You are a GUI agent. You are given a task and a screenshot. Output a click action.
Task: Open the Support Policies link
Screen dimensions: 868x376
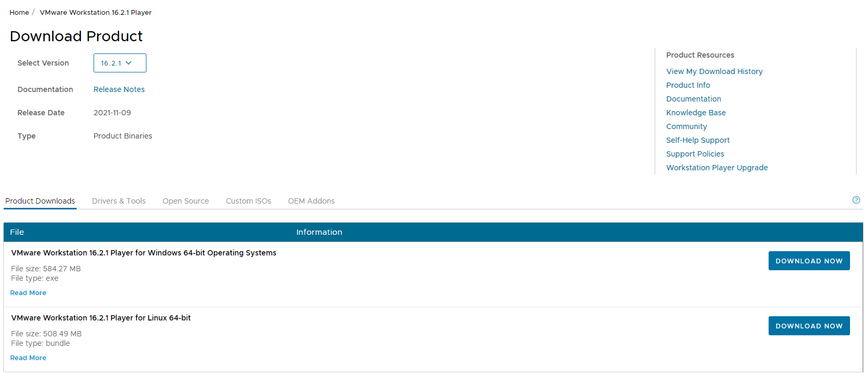pyautogui.click(x=695, y=154)
